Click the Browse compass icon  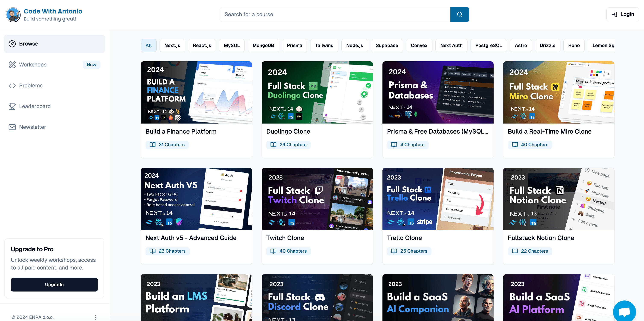point(12,44)
